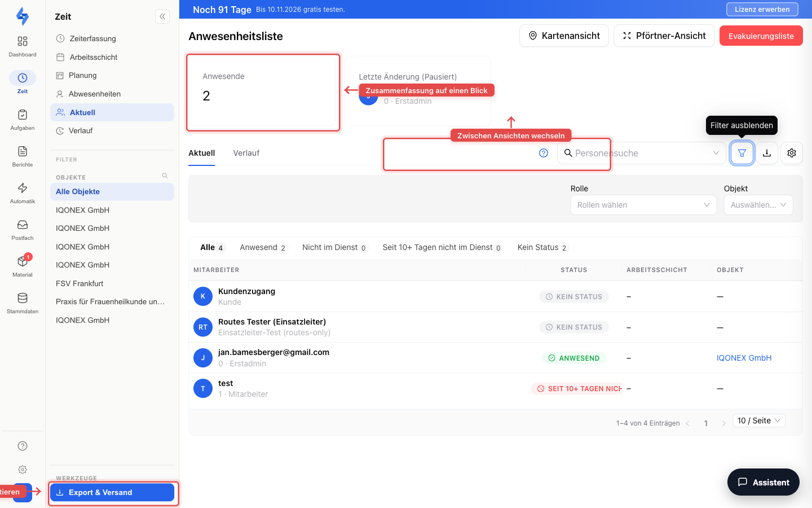Click the blue help circle near search

(544, 153)
